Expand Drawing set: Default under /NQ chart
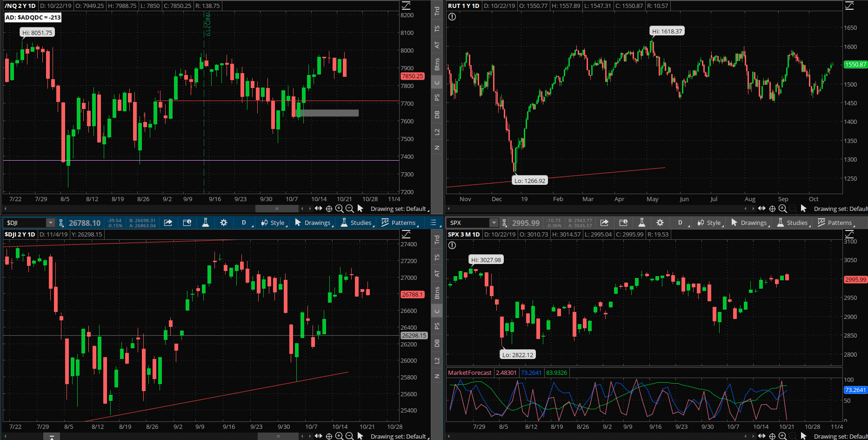Image resolution: width=868 pixels, height=440 pixels. click(400, 209)
